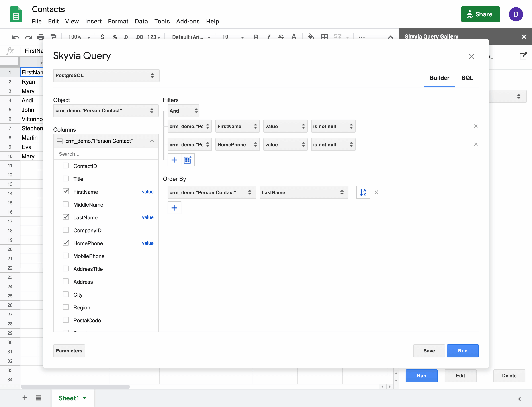Click the Parameters button

click(69, 351)
